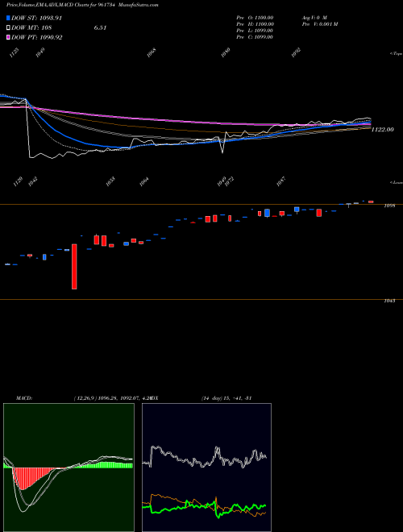Click the 'Pre L: 1099.00' low value
This screenshot has width=403, height=532.
tap(255, 31)
